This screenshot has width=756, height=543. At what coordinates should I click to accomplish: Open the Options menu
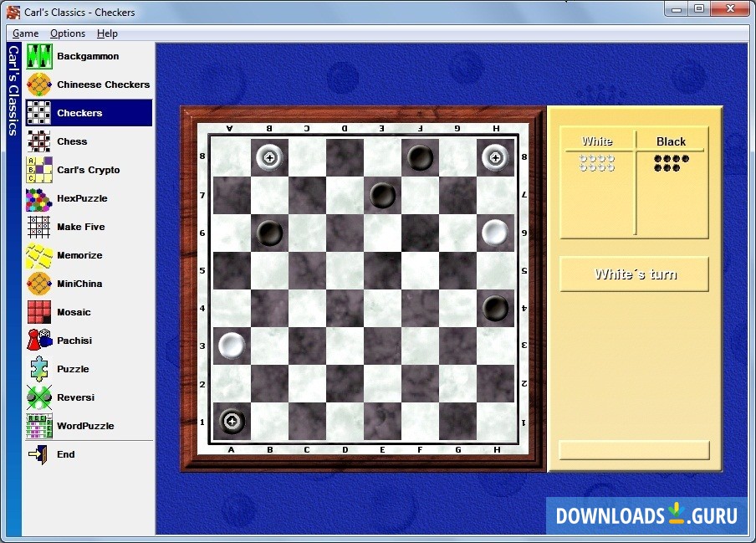coord(68,33)
